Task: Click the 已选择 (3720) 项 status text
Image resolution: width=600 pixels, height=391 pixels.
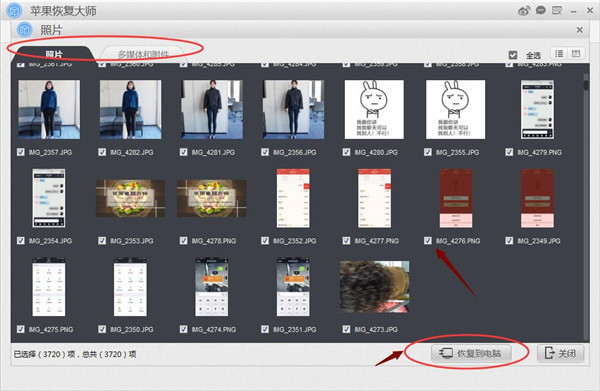Action: (44, 354)
